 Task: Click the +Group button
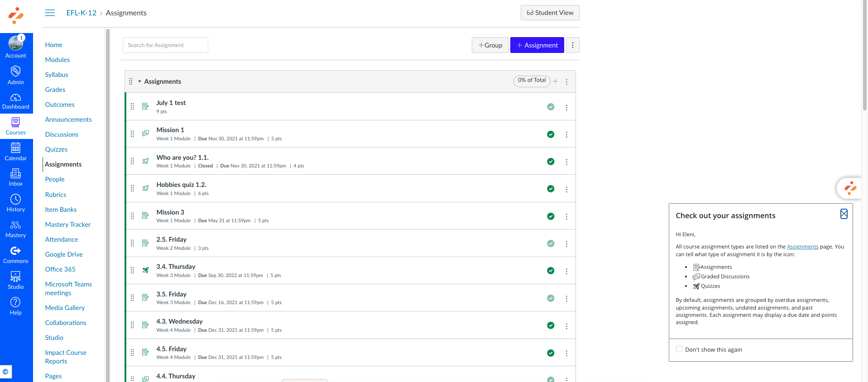click(490, 45)
